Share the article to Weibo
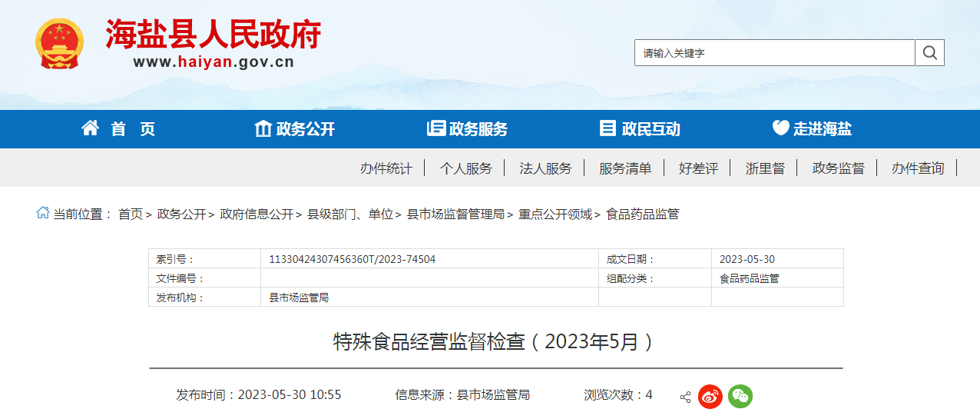The height and width of the screenshot is (419, 980). 710,396
